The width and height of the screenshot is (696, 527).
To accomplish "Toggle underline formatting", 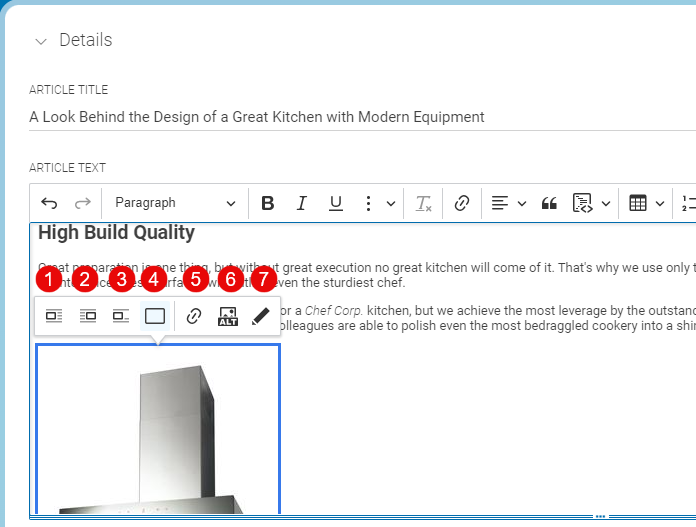I will [x=336, y=203].
